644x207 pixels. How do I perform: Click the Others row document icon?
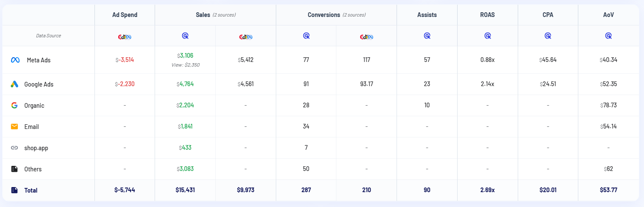(14, 169)
